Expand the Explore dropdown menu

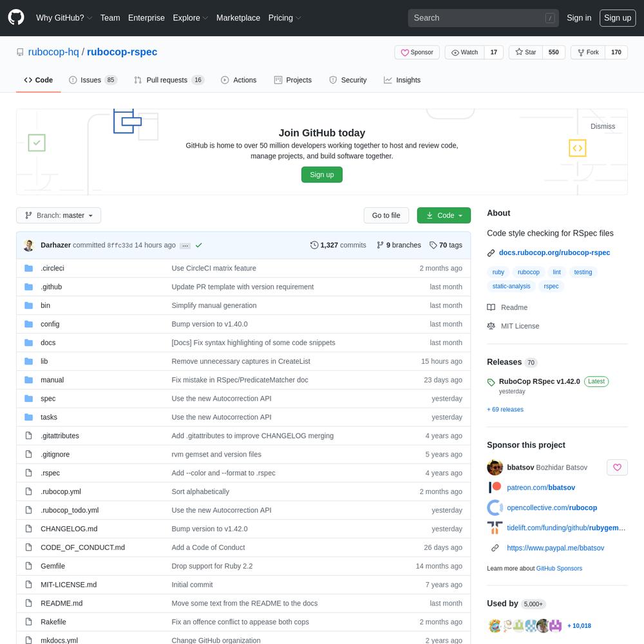(190, 18)
